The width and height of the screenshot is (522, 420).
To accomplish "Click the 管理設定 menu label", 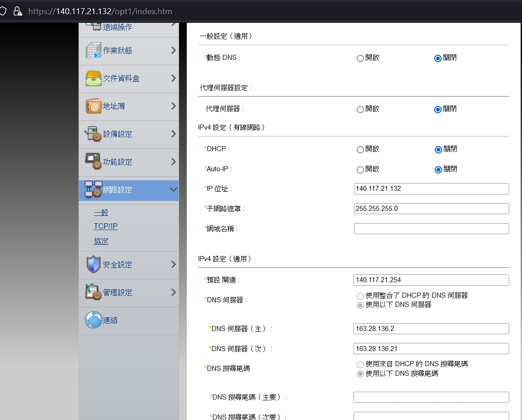I will click(117, 293).
